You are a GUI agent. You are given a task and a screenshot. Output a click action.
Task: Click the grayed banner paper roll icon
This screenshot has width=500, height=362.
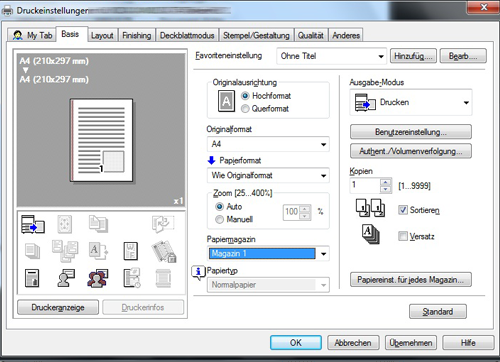(163, 278)
